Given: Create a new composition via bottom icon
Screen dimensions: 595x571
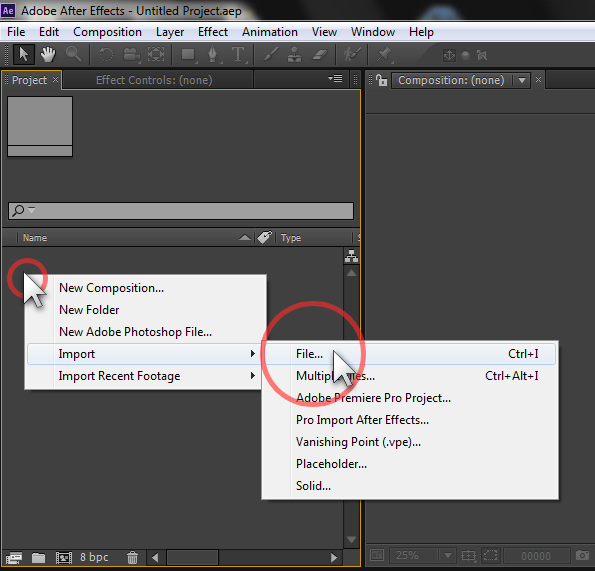Looking at the screenshot, I should tap(63, 557).
